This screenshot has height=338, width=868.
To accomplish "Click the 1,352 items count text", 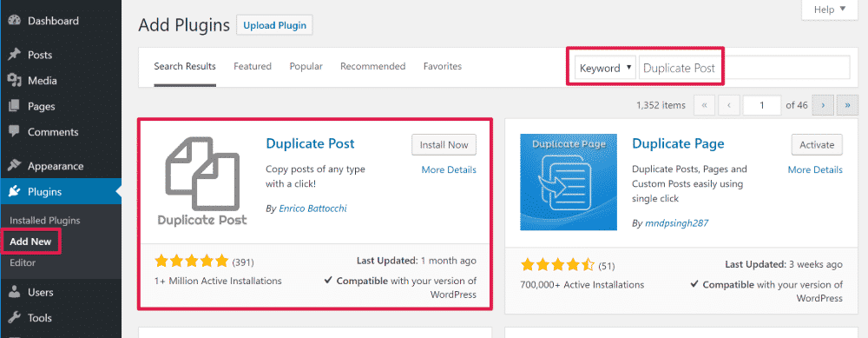I will point(661,105).
